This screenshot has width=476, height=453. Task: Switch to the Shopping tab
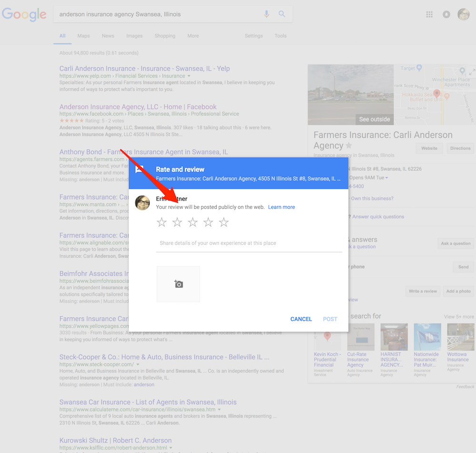click(165, 36)
